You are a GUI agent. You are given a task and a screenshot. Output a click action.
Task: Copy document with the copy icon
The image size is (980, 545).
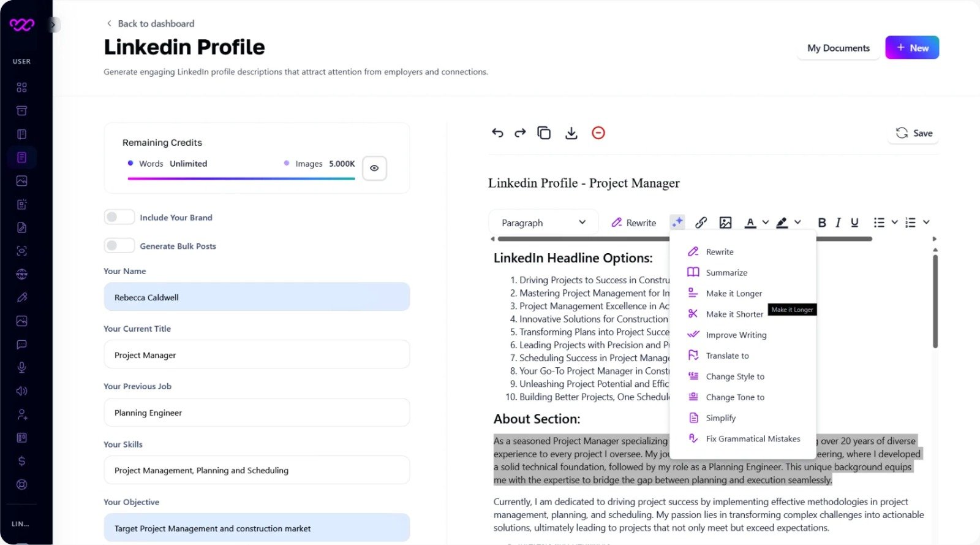point(544,132)
